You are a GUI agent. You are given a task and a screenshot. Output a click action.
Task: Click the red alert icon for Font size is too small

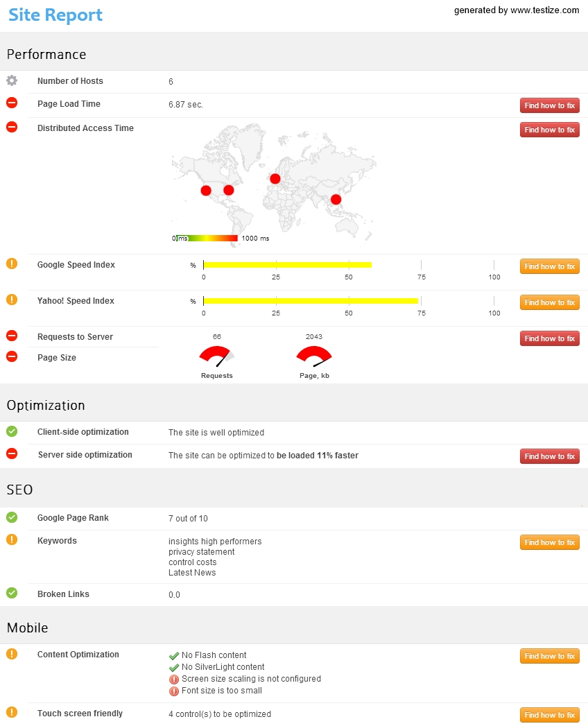pyautogui.click(x=174, y=691)
